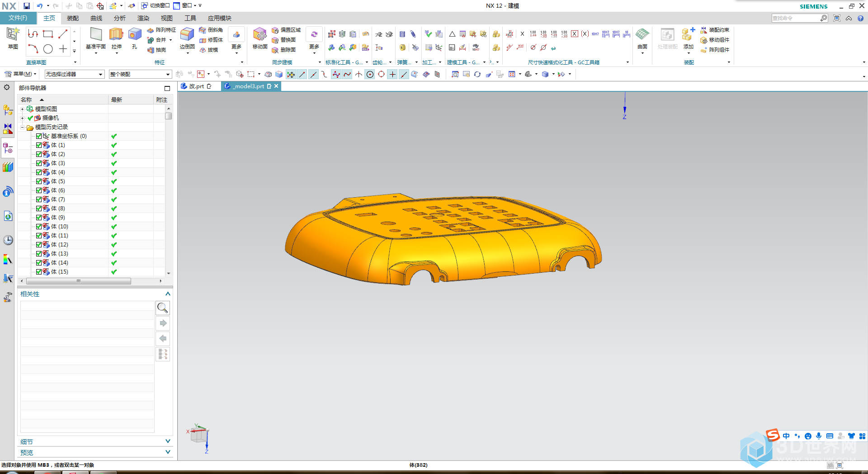This screenshot has width=868, height=474.
Task: Sort by the 名称 column header
Action: click(x=26, y=100)
